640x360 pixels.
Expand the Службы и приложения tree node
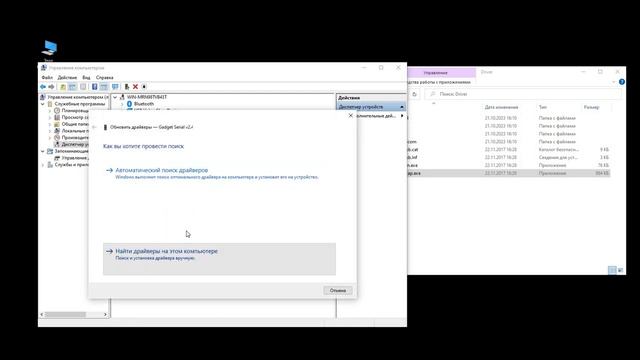tap(43, 165)
